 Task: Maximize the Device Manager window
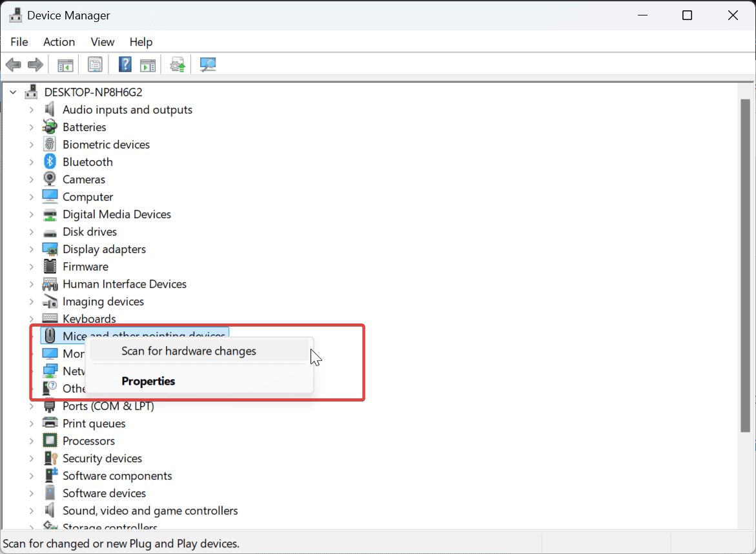687,15
